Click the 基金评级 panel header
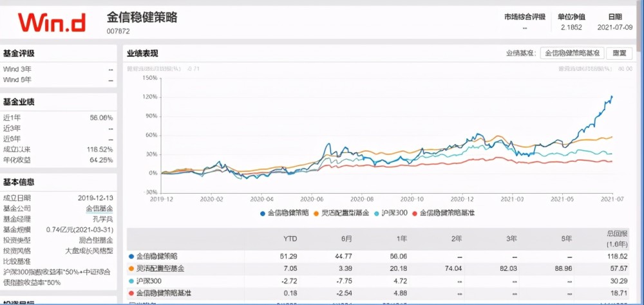This screenshot has height=305, width=644. click(x=19, y=53)
